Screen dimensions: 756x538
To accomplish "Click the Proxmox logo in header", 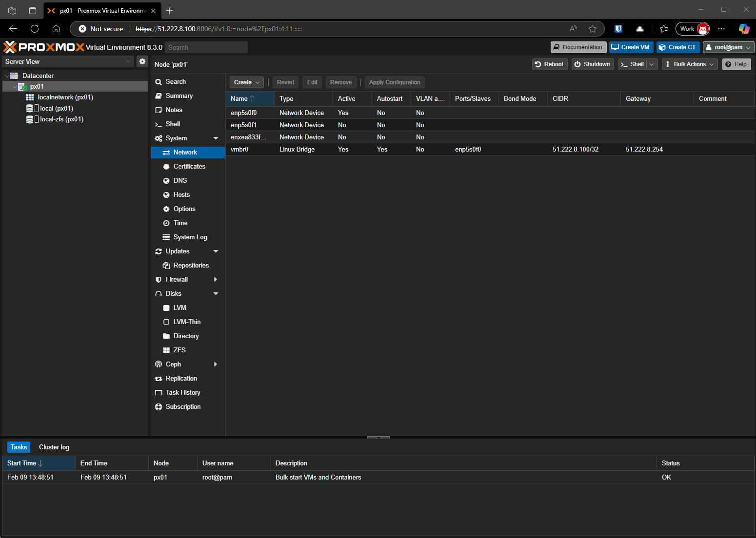I will point(44,47).
